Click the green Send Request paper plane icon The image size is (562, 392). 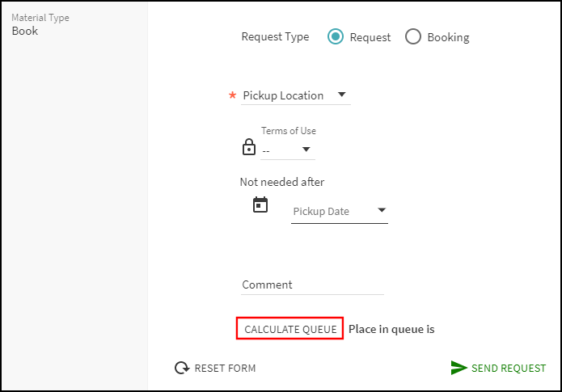(458, 369)
